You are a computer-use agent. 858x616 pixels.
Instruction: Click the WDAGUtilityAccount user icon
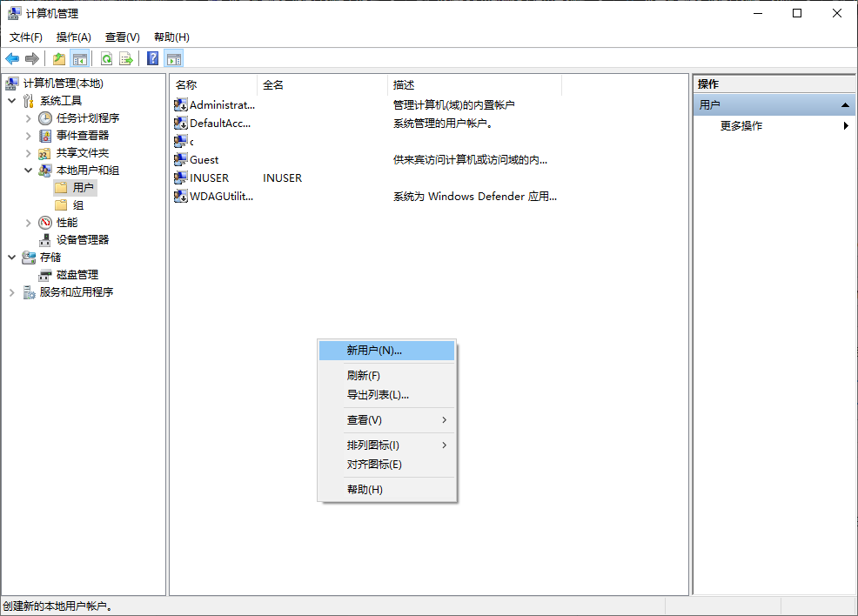pyautogui.click(x=181, y=196)
